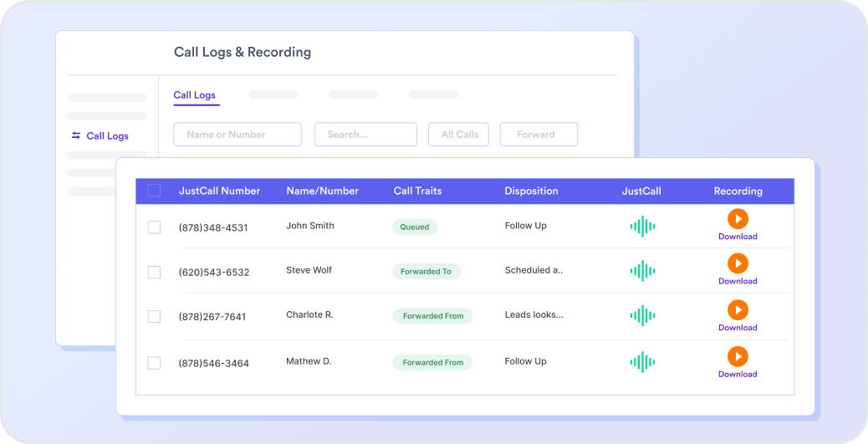This screenshot has height=444, width=868.
Task: Download Mathew D.'s call recording
Action: [737, 375]
